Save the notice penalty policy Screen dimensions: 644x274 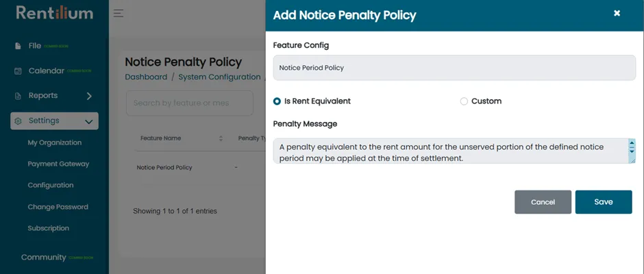tap(604, 201)
